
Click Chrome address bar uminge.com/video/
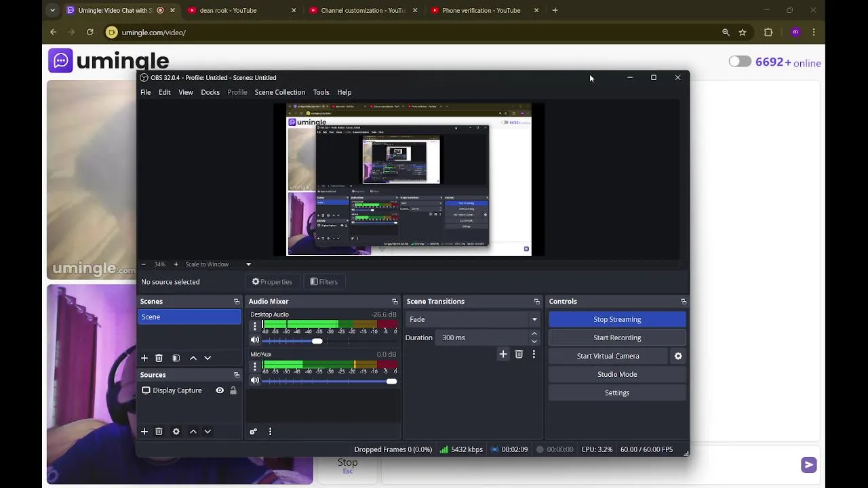pyautogui.click(x=154, y=32)
